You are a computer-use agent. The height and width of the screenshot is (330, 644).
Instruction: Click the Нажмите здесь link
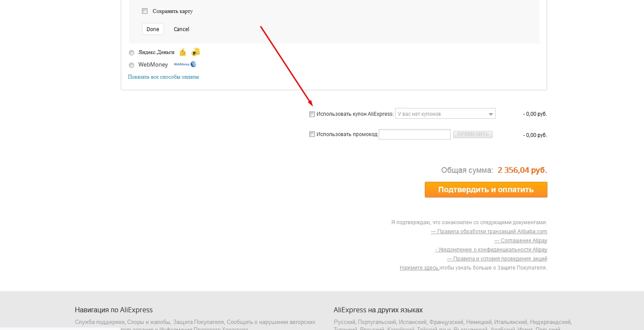(x=419, y=268)
